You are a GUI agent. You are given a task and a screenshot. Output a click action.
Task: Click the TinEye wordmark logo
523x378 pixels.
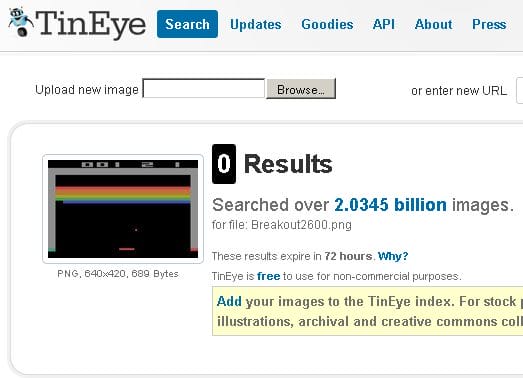[x=91, y=24]
